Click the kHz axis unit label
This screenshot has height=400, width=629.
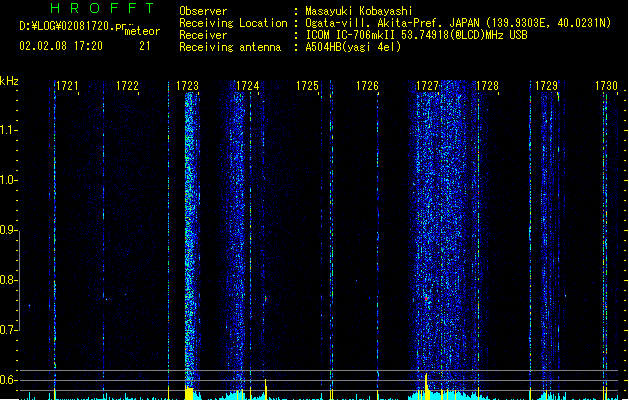pyautogui.click(x=9, y=81)
